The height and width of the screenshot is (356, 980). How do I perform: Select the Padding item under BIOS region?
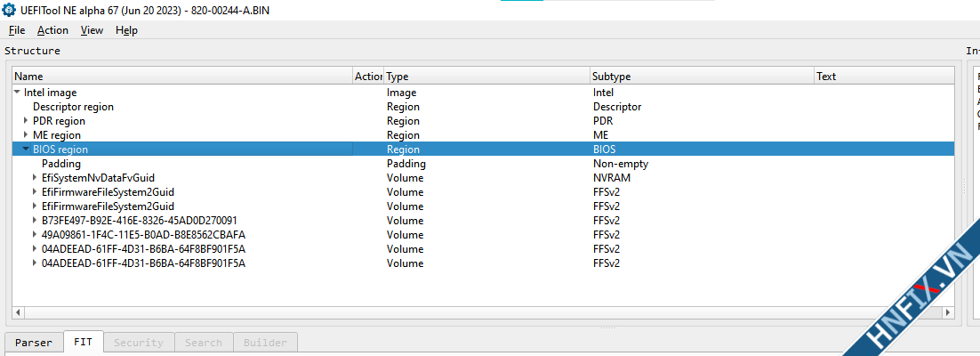tap(61, 164)
